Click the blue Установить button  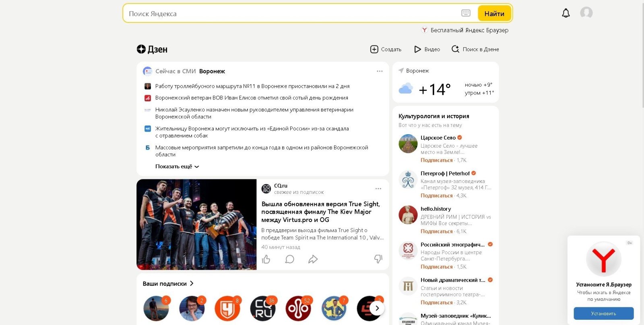click(603, 313)
